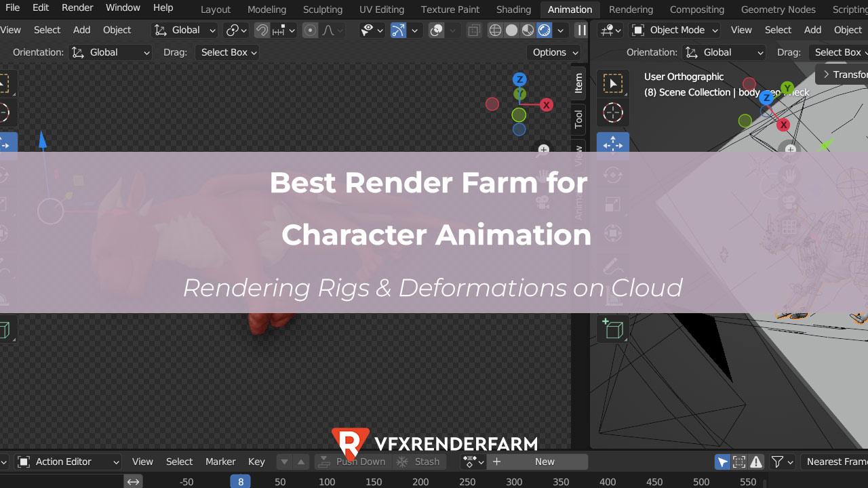Click current frame 8 marker on timeline
The width and height of the screenshot is (868, 488).
coord(240,482)
